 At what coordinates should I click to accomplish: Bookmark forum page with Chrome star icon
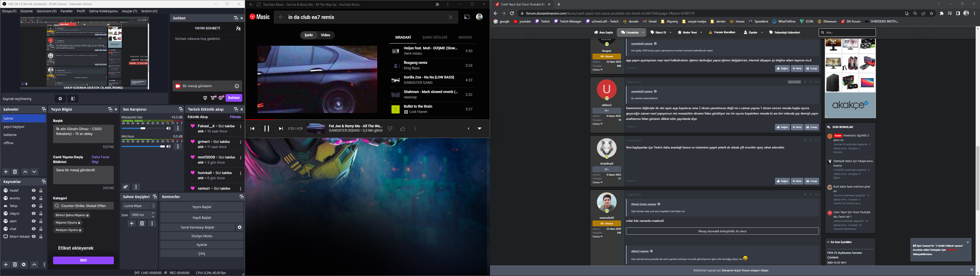click(931, 13)
